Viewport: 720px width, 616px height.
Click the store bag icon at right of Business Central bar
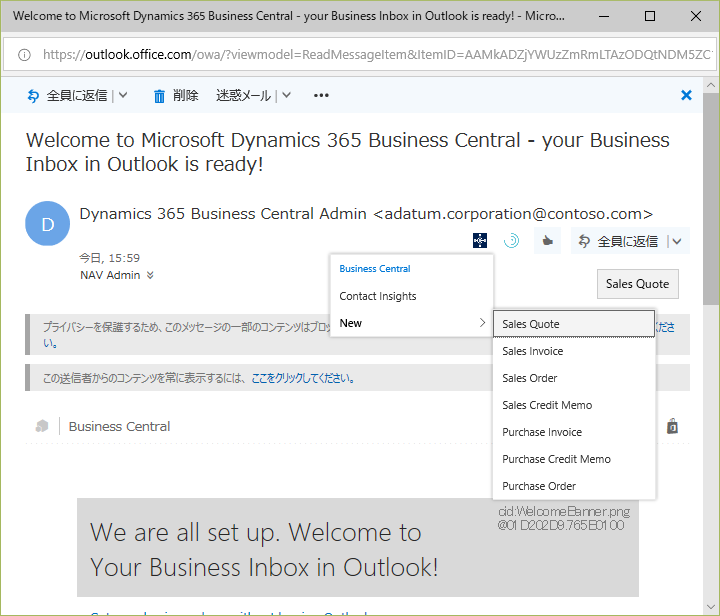point(673,426)
